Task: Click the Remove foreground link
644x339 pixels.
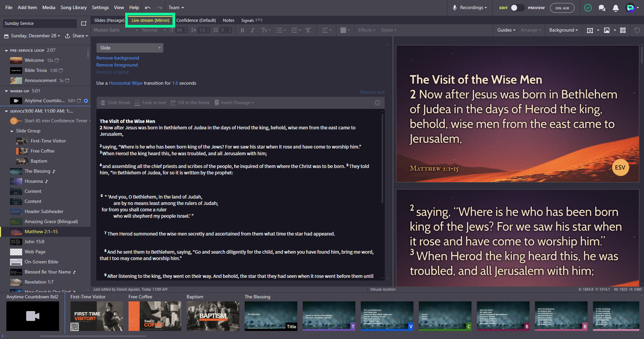Action: click(x=117, y=65)
